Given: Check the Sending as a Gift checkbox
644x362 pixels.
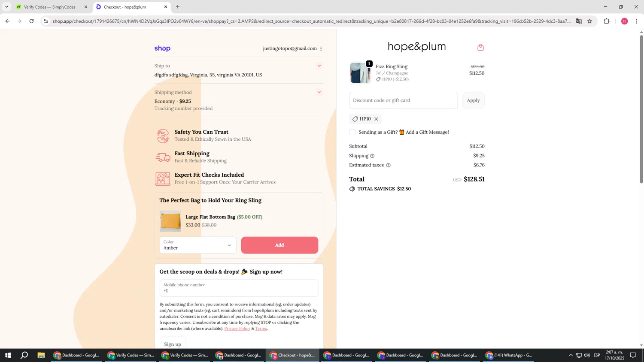Looking at the screenshot, I should click(x=352, y=132).
